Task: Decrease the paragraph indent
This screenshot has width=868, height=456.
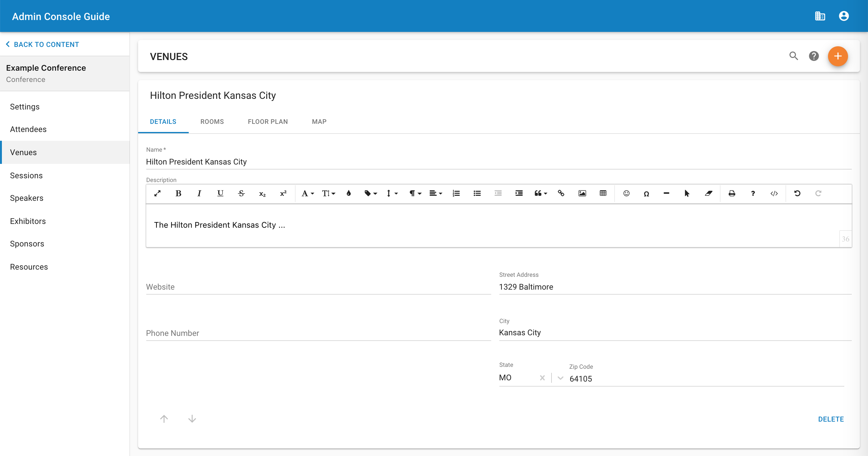Action: [498, 194]
